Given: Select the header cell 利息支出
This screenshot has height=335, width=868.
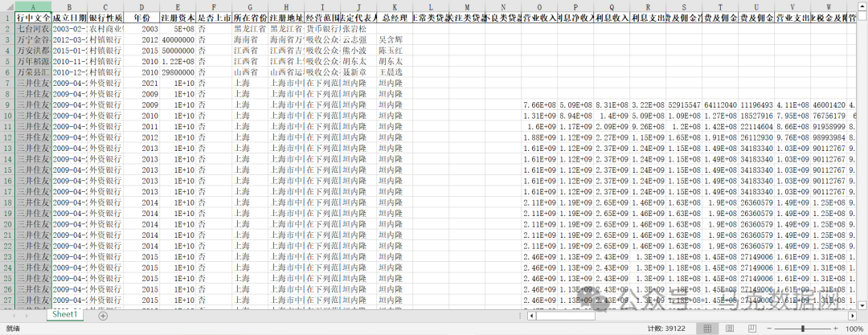Looking at the screenshot, I should click(648, 17).
